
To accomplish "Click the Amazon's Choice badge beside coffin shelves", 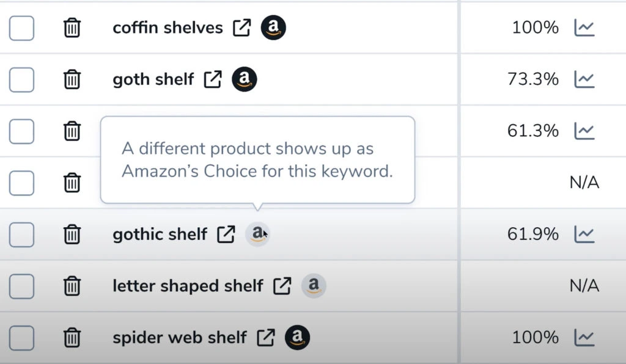I will [274, 27].
